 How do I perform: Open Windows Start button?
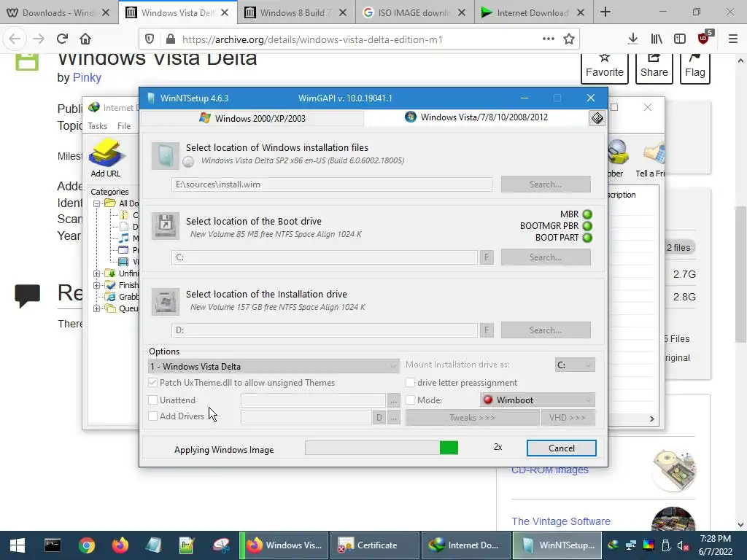pos(18,545)
